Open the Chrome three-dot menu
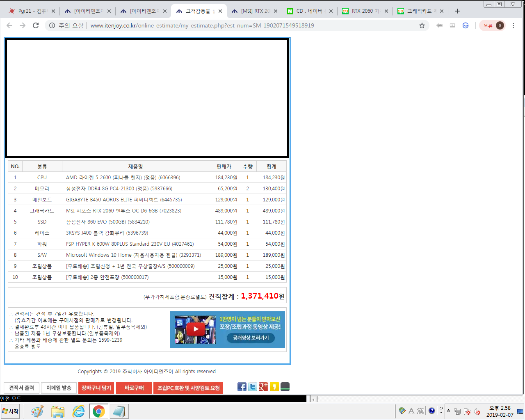This screenshot has height=420, width=525. pyautogui.click(x=513, y=25)
